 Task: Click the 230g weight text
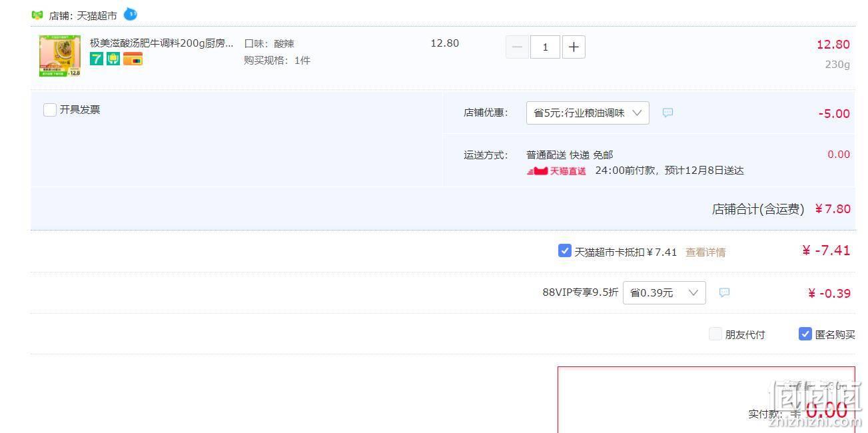click(x=837, y=65)
